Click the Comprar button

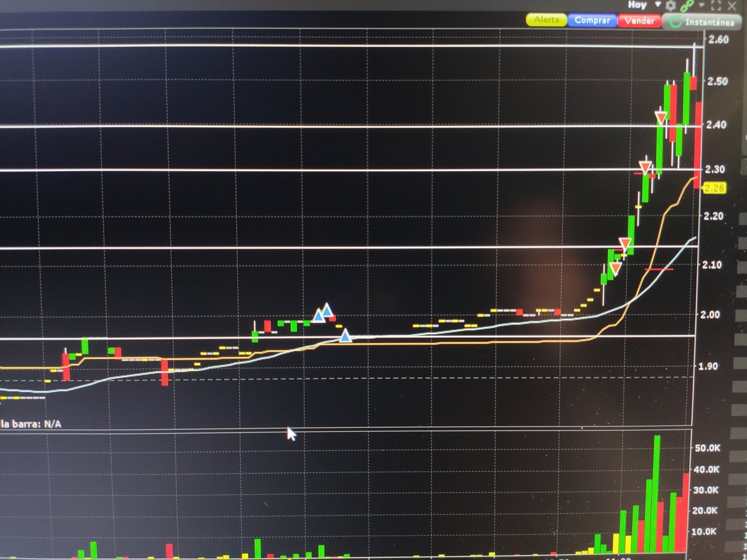coord(592,21)
